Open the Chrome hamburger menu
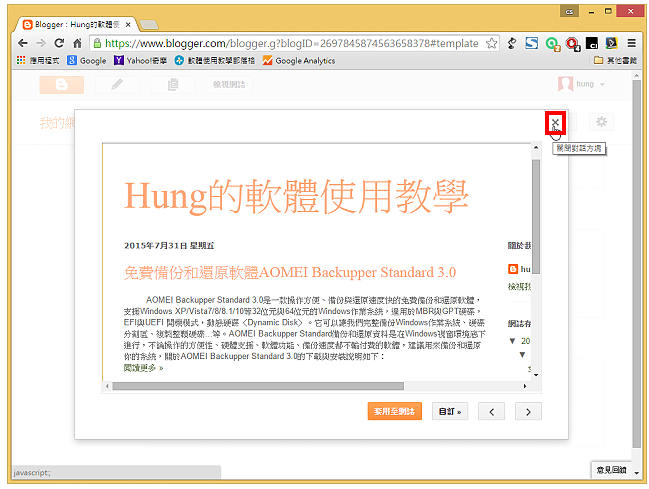 (631, 43)
